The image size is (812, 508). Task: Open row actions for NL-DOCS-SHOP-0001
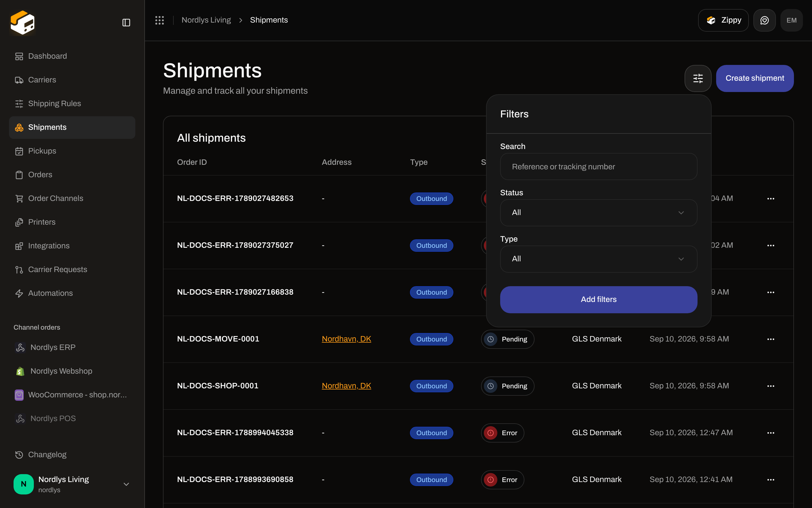pyautogui.click(x=771, y=386)
